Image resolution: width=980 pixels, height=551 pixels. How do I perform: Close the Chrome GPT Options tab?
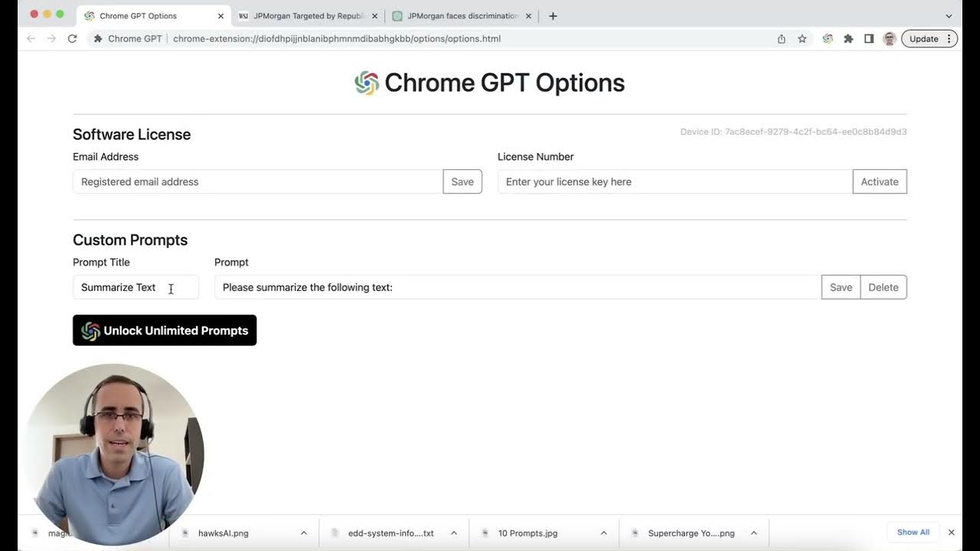pos(220,15)
